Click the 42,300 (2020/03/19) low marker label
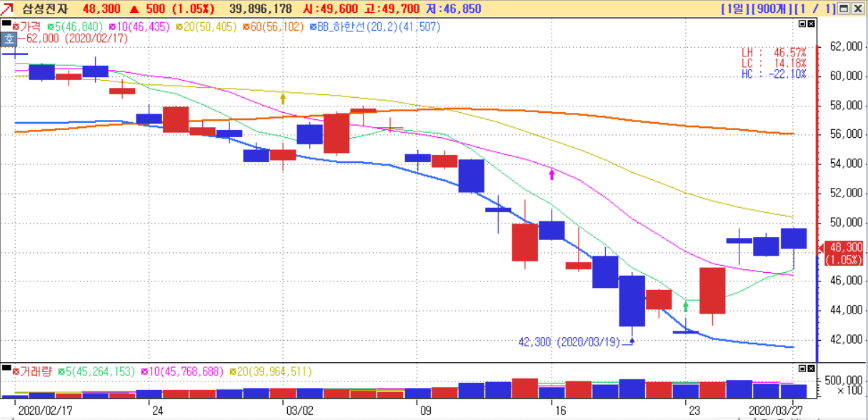The image size is (868, 420). coord(568,342)
